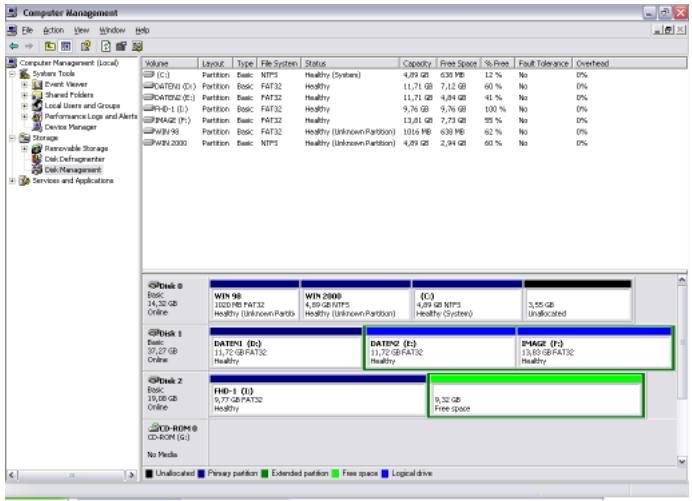Select the unallocated 3,55 GB region
Image resolution: width=692 pixels, height=501 pixels.
(578, 300)
